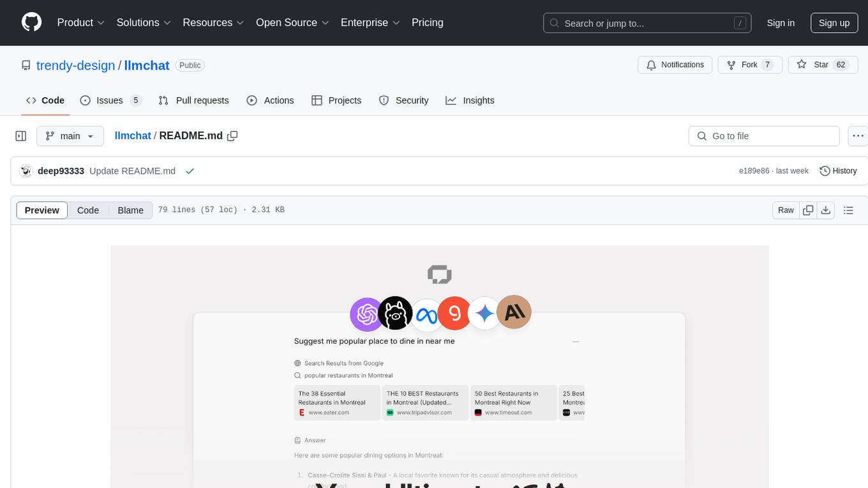
Task: Open the Pricing page
Action: pyautogui.click(x=428, y=22)
